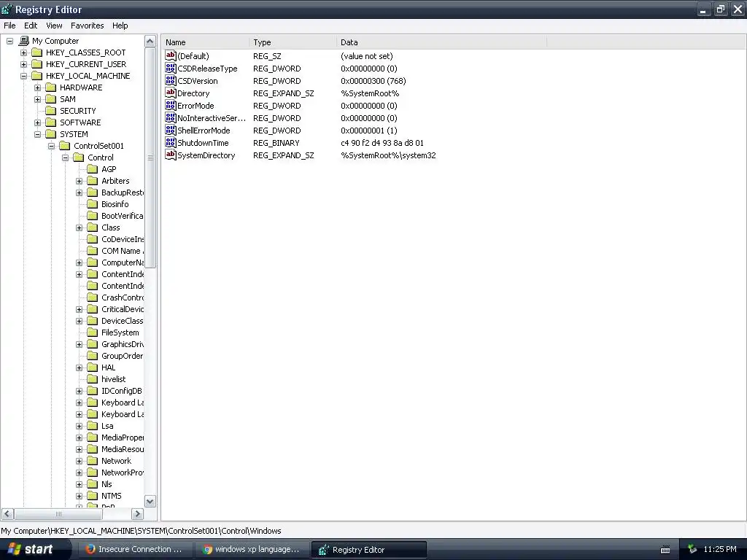Click the Registry Editor title bar icon
This screenshot has width=747, height=560.
coord(7,9)
